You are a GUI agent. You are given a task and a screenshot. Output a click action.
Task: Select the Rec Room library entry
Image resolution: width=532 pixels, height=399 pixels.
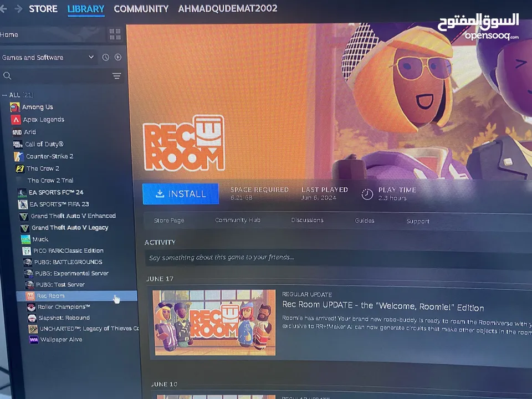[x=76, y=296]
